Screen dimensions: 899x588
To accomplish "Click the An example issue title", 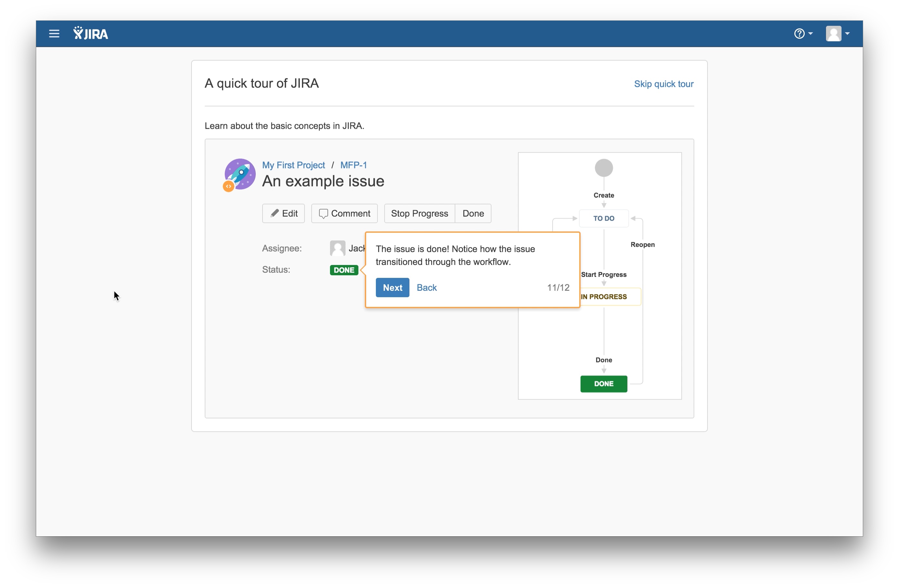I will pos(323,182).
